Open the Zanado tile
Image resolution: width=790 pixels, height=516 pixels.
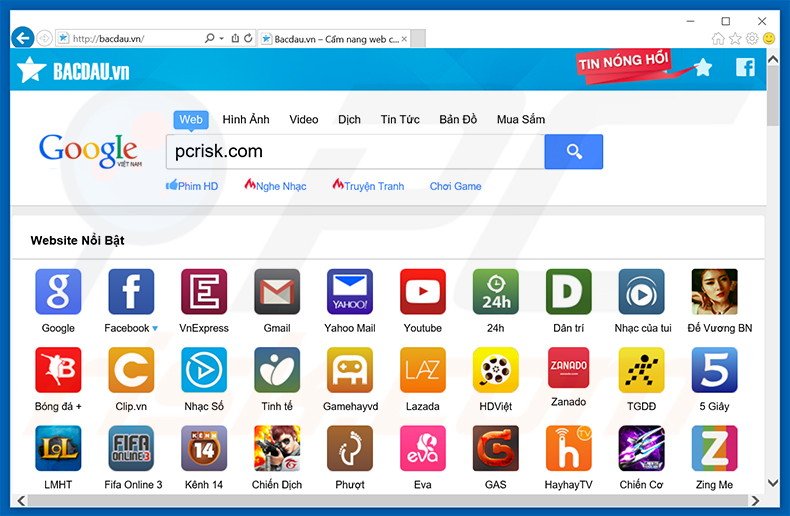point(568,367)
